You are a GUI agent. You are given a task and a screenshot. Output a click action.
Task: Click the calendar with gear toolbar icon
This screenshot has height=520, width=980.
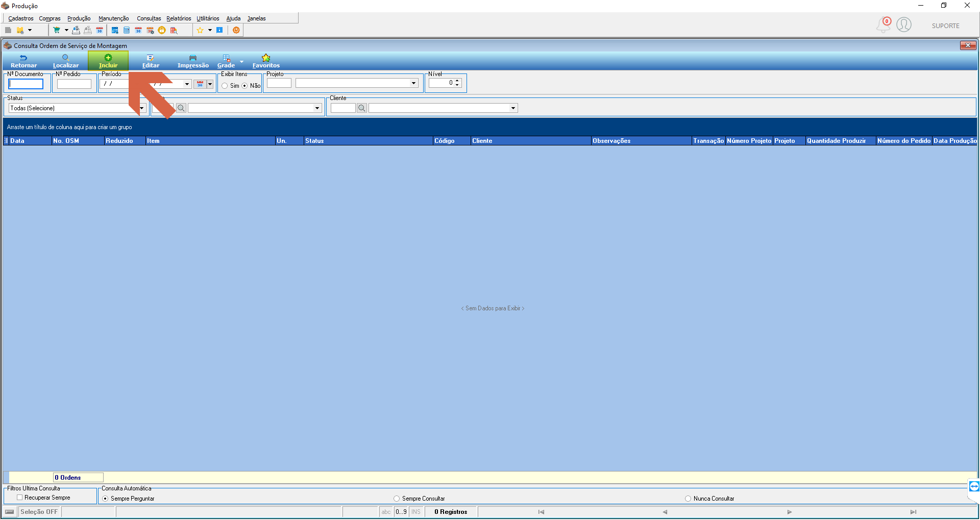click(150, 30)
